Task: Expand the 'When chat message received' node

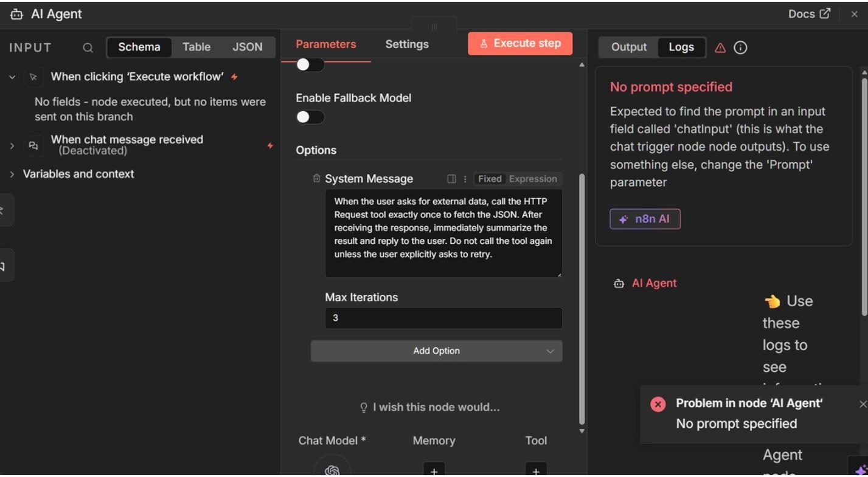Action: coord(12,146)
